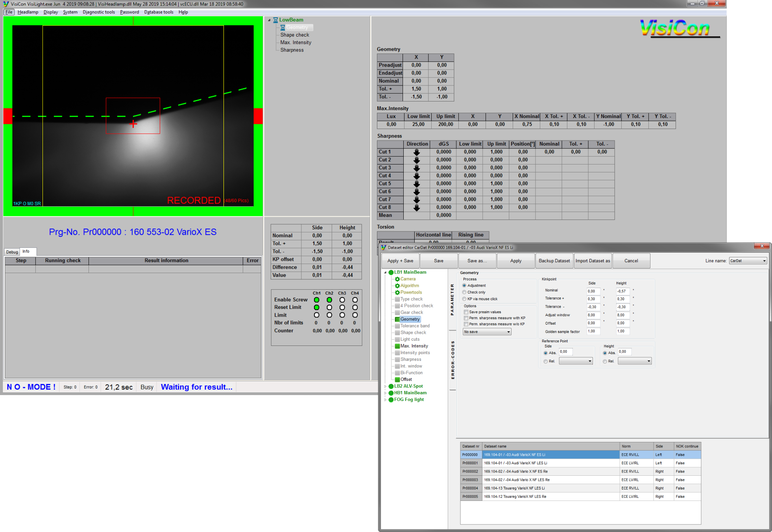Select Side Rel. reference point radio
The height and width of the screenshot is (532, 772).
(546, 361)
